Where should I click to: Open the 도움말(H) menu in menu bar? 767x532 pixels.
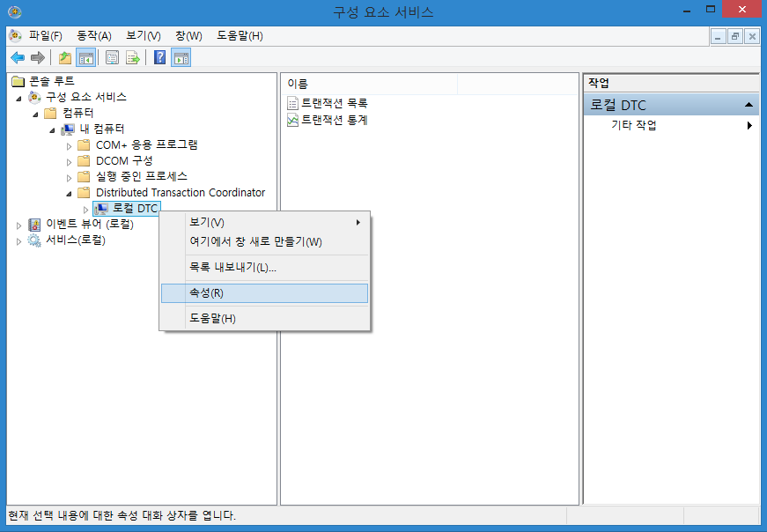tap(240, 36)
